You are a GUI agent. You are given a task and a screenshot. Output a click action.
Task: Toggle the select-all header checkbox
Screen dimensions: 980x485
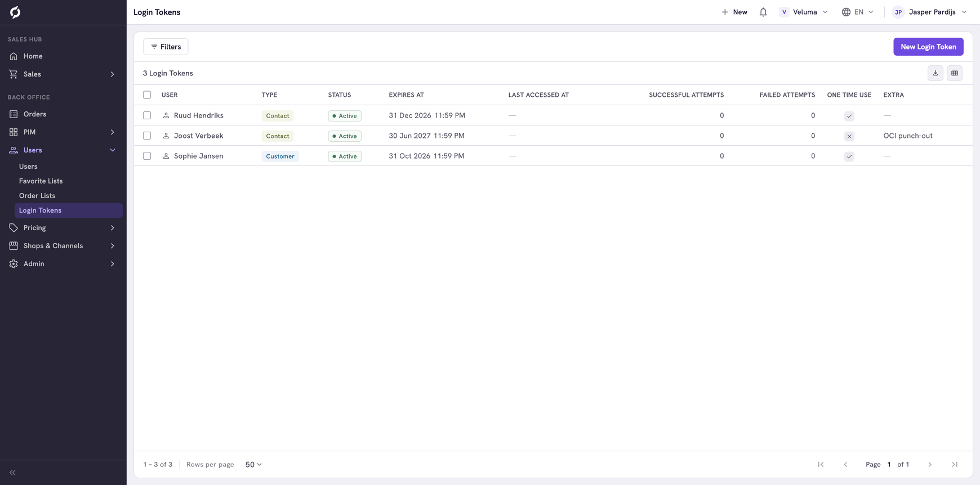147,95
